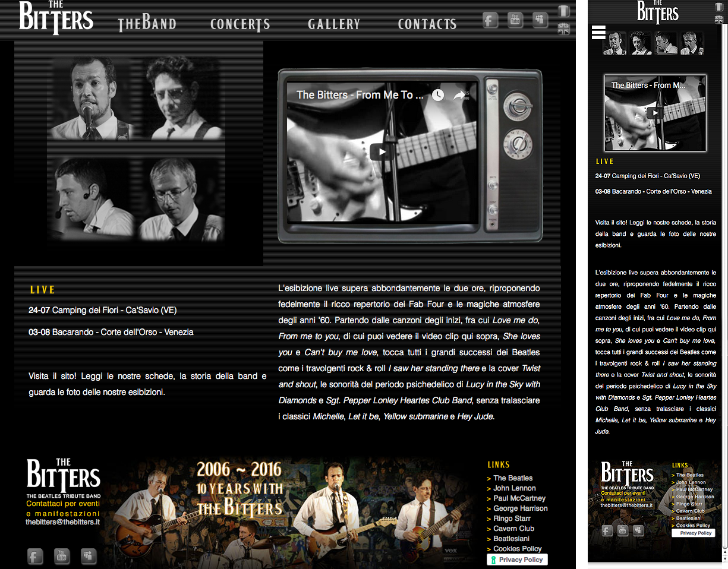Open Facebook icon in desktop header

[x=490, y=20]
